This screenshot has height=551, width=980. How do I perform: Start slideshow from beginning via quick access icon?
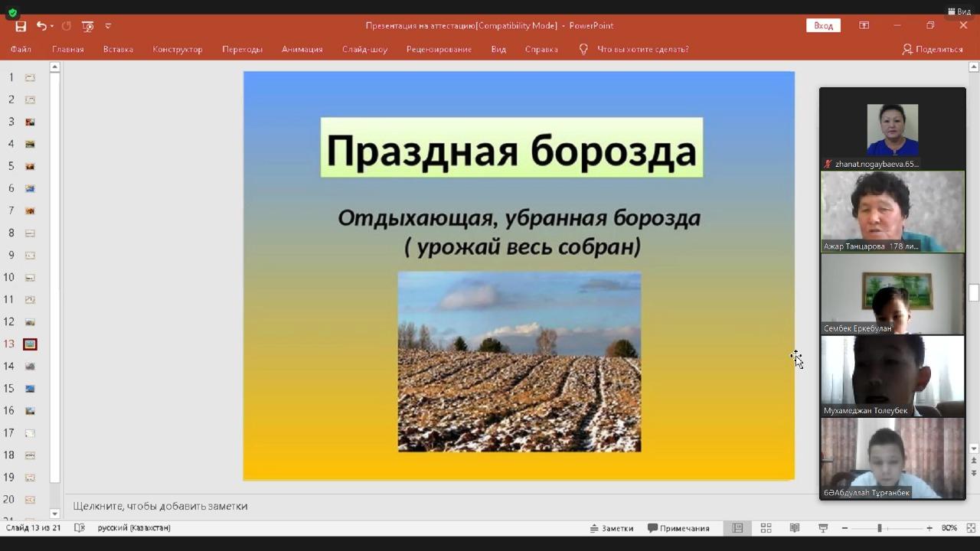pos(87,26)
